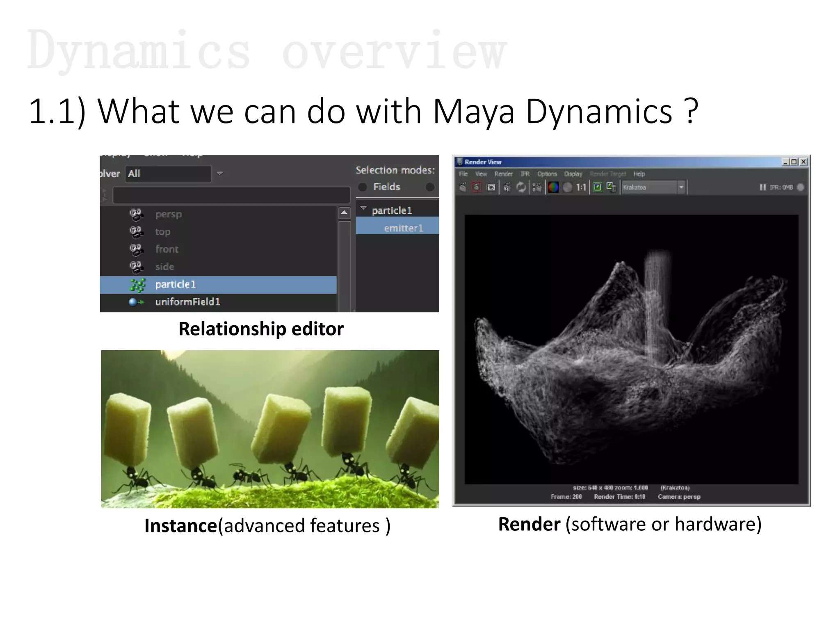The image size is (840, 630).
Task: Click the 'Instance(advanced features )' caption
Action: 267,526
